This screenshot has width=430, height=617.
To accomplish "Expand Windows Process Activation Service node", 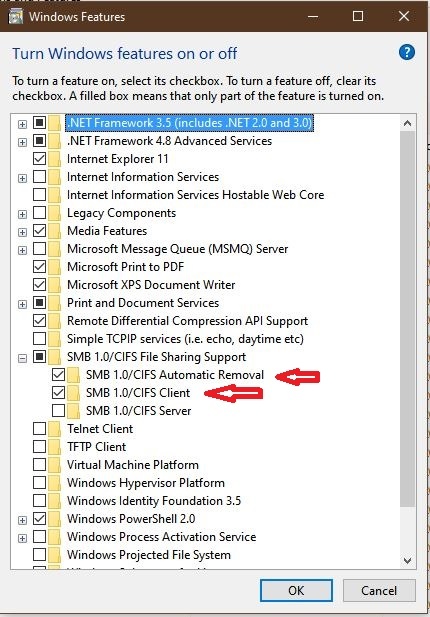I will (x=22, y=538).
